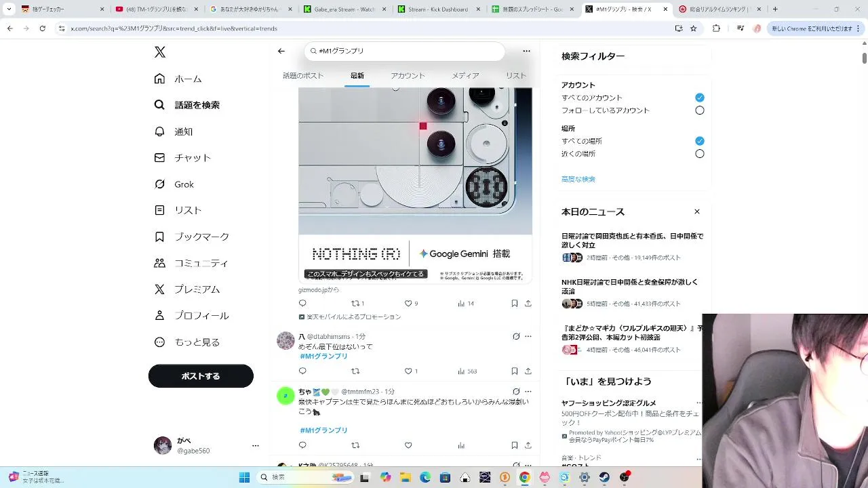868x488 pixels.
Task: Open Lists (リスト) in the sidebar
Action: pyautogui.click(x=178, y=210)
